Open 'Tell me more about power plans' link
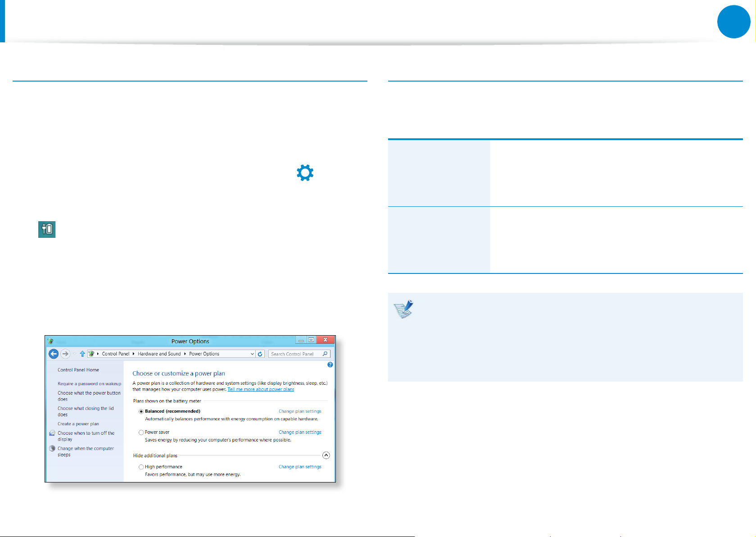Screen dimensions: 756x537 click(x=261, y=390)
